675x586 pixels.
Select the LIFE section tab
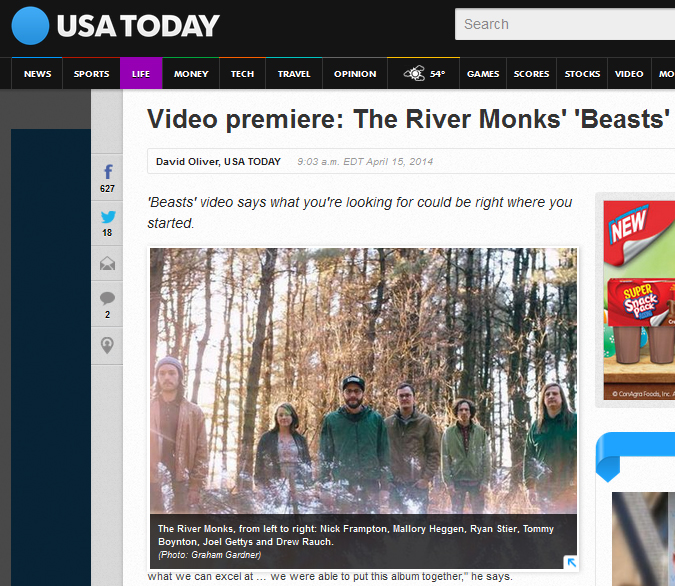coord(141,74)
